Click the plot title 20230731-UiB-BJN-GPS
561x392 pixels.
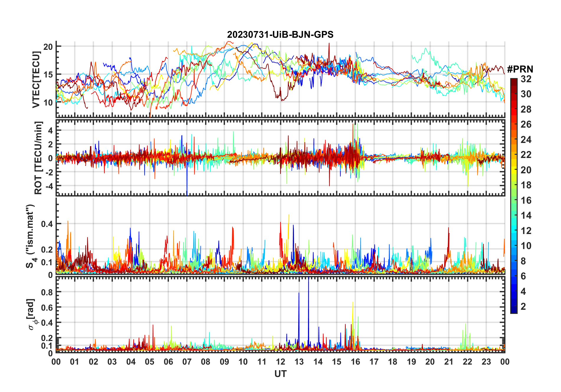coord(280,35)
